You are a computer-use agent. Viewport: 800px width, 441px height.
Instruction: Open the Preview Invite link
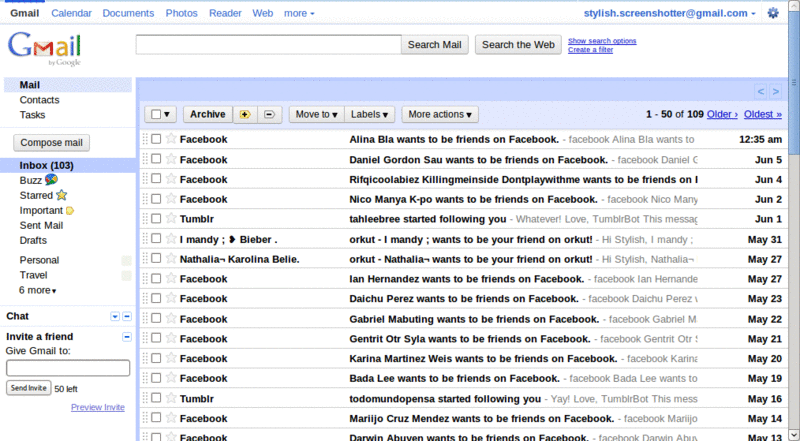coord(97,407)
